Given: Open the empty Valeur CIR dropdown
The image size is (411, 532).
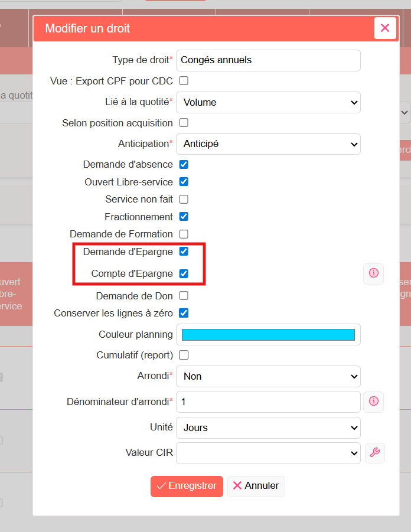Looking at the screenshot, I should click(268, 453).
